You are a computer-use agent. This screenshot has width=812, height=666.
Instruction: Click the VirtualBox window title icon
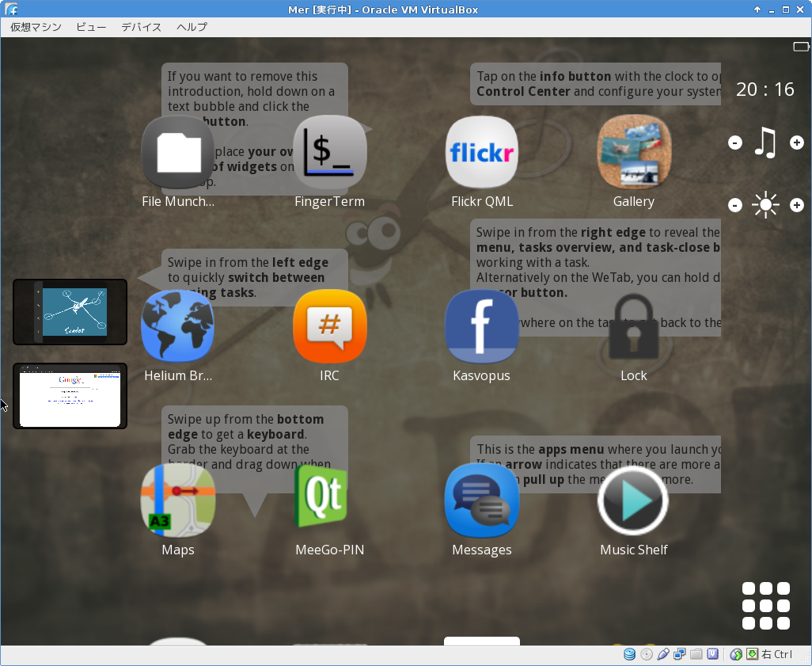coord(11,10)
